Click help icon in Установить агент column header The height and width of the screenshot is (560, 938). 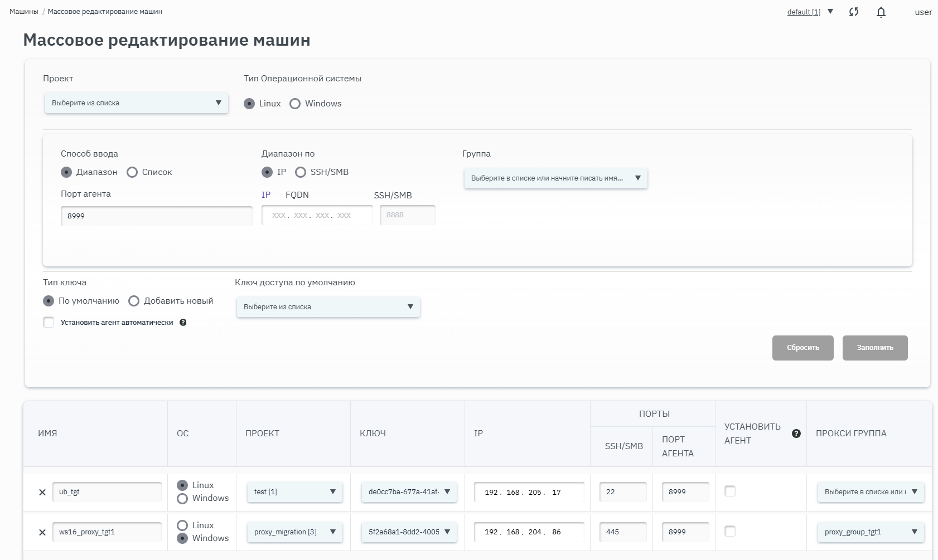pyautogui.click(x=796, y=434)
